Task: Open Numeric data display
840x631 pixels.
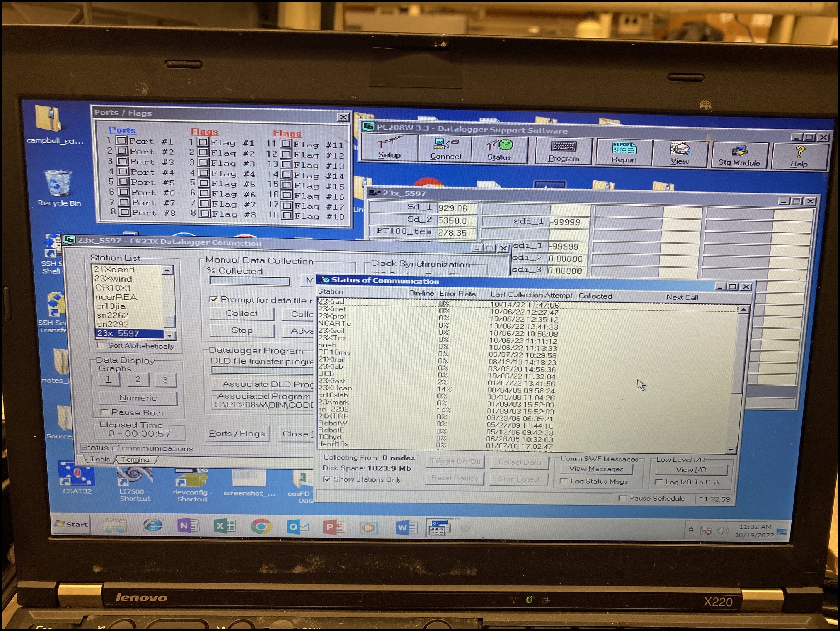Action: pyautogui.click(x=138, y=398)
